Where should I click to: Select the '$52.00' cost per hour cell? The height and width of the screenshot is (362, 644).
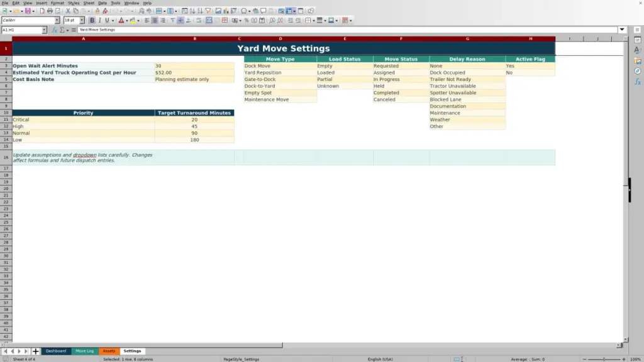pyautogui.click(x=194, y=73)
